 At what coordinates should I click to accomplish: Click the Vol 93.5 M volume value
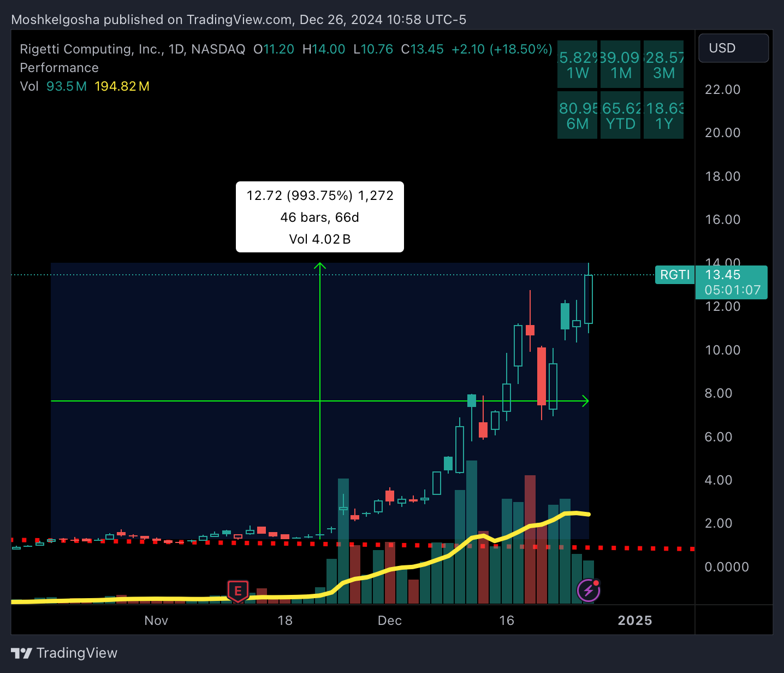coord(67,86)
